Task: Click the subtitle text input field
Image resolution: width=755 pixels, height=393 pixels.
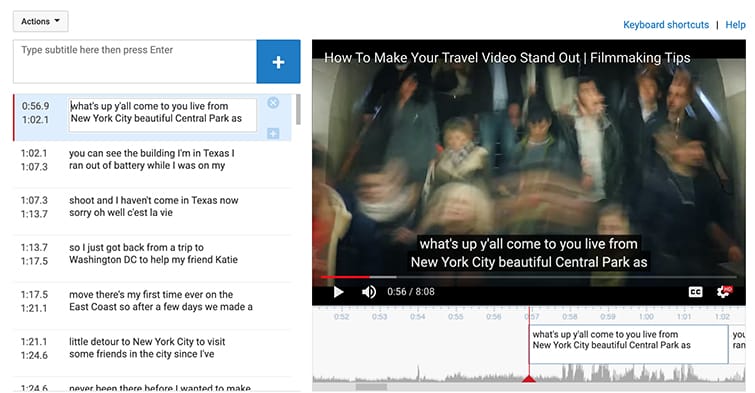Action: [x=135, y=62]
